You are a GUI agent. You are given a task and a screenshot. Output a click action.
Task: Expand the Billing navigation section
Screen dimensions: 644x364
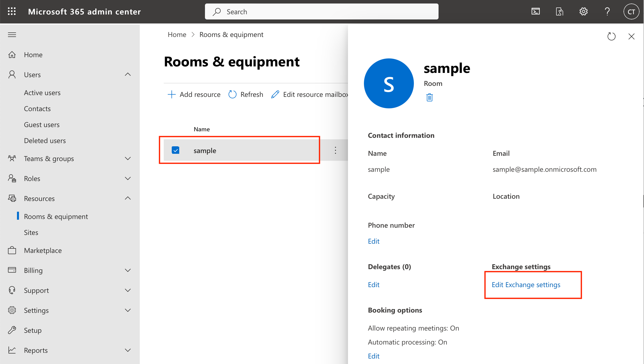[128, 270]
